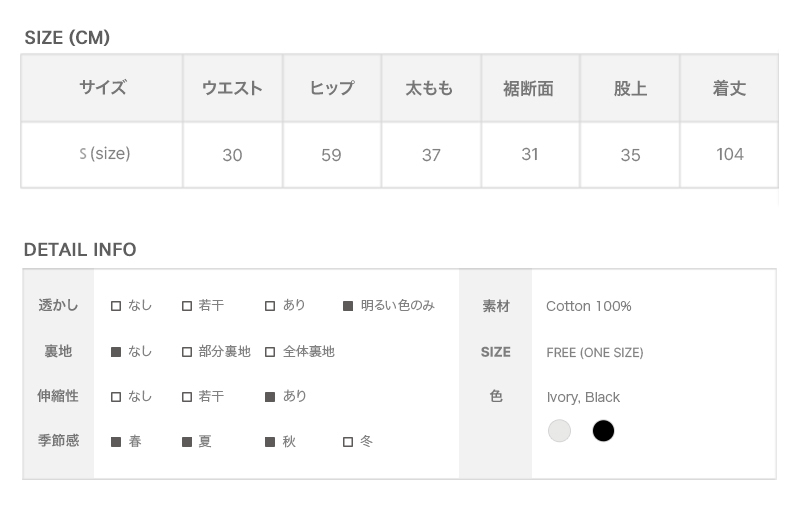800x528 pixels.
Task: Toggle the 裏地 なし checkbox
Action: click(116, 352)
